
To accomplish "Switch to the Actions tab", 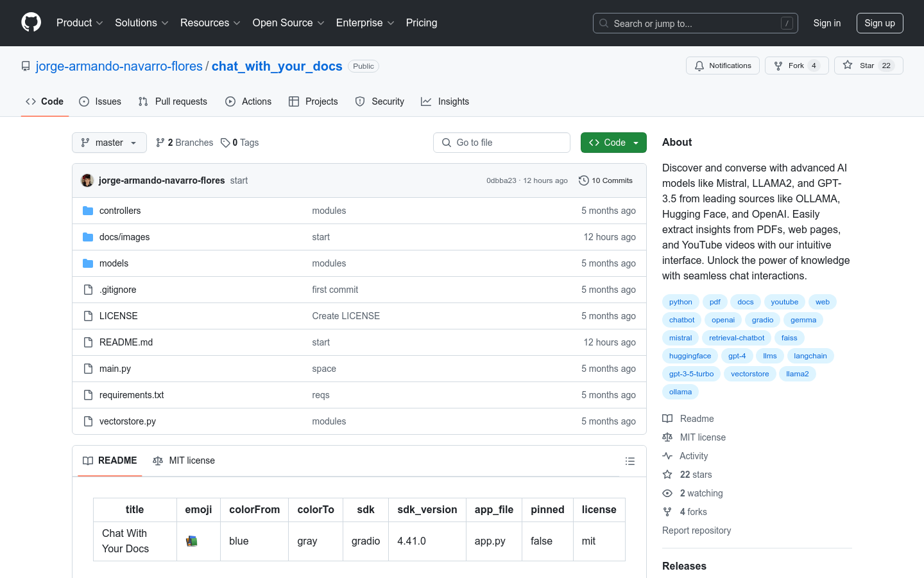I will pyautogui.click(x=248, y=101).
